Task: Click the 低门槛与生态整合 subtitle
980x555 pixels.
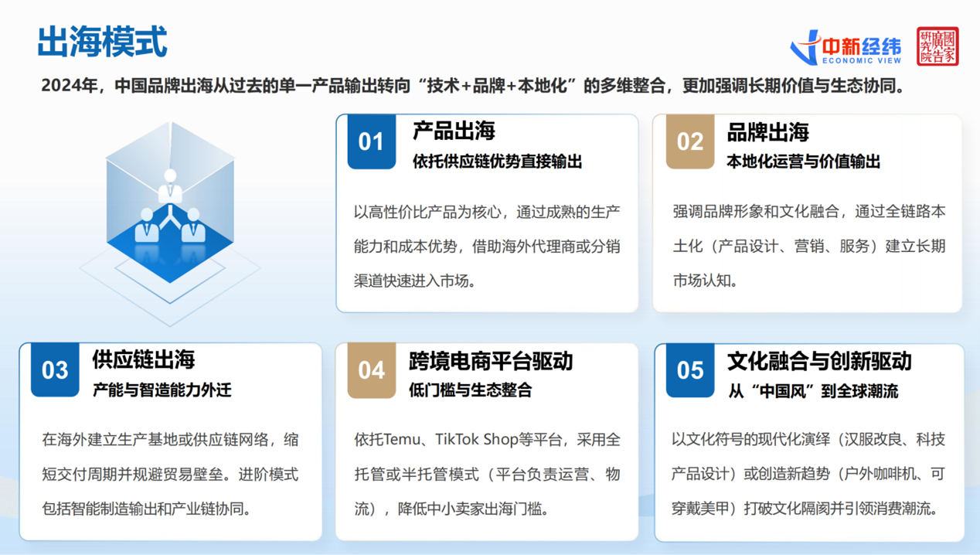Action: (x=470, y=390)
